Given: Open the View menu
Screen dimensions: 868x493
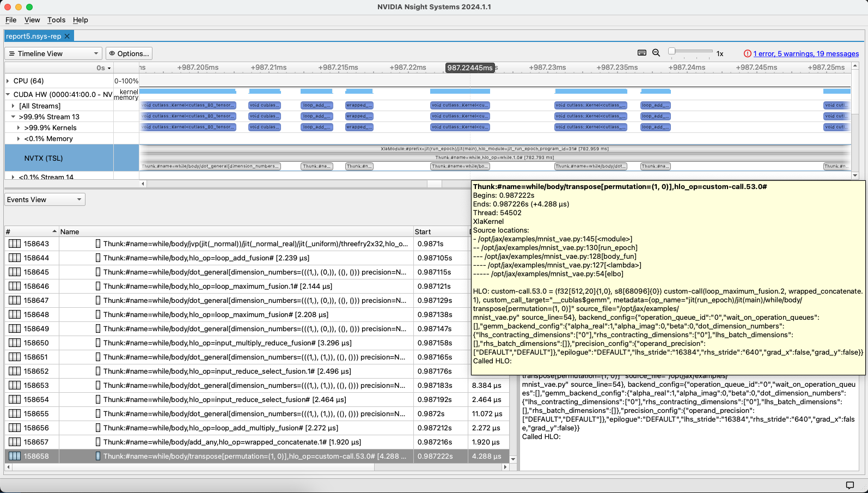Looking at the screenshot, I should (32, 20).
